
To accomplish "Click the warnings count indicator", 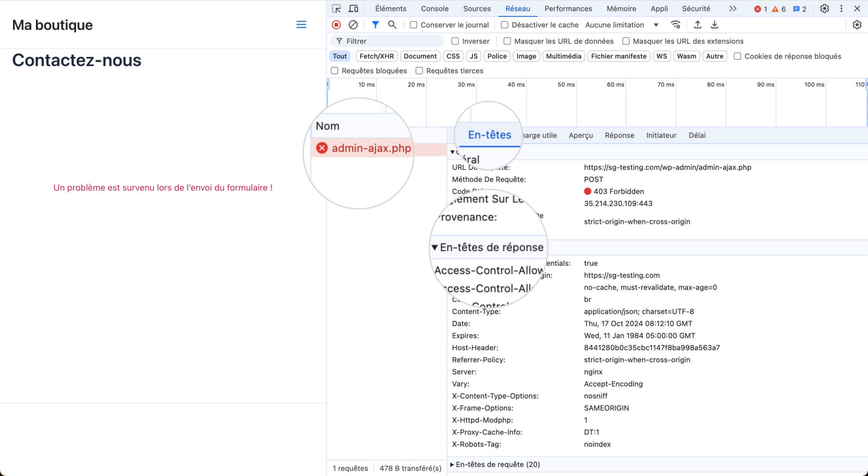I will pos(778,9).
